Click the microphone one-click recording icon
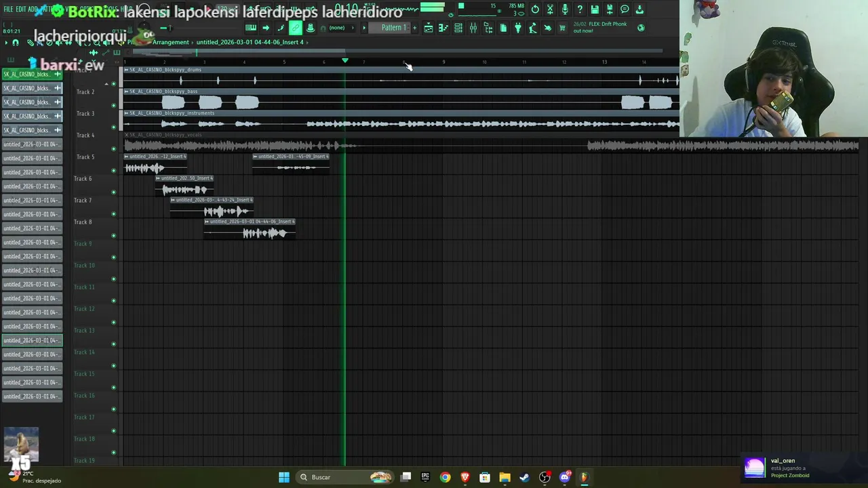Viewport: 868px width, 488px height. (565, 9)
